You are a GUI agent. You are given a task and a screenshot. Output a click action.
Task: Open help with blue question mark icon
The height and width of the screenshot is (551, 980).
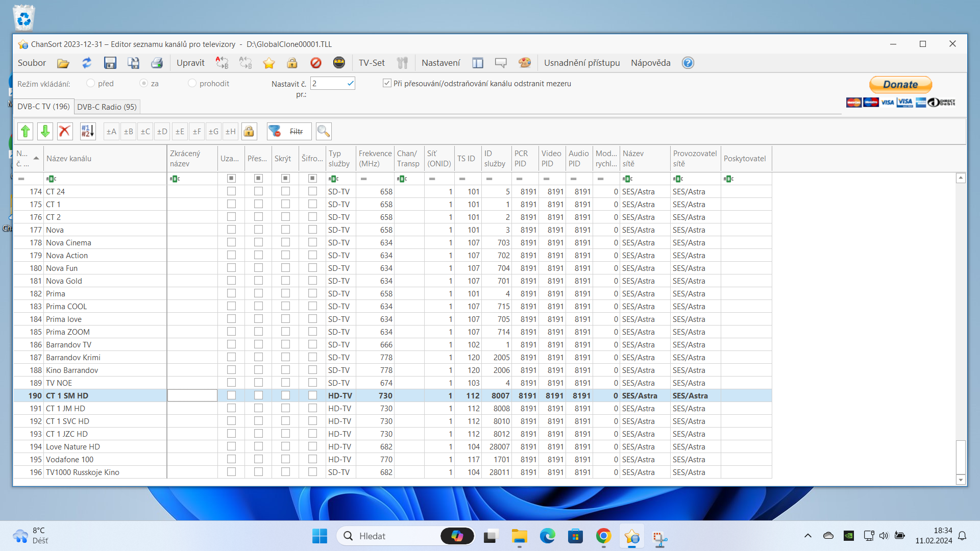(688, 63)
